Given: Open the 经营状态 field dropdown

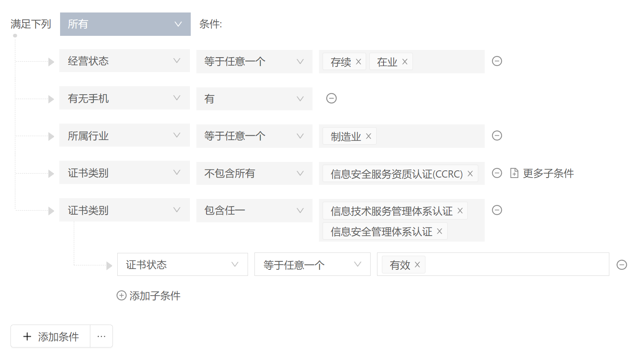Looking at the screenshot, I should point(124,61).
